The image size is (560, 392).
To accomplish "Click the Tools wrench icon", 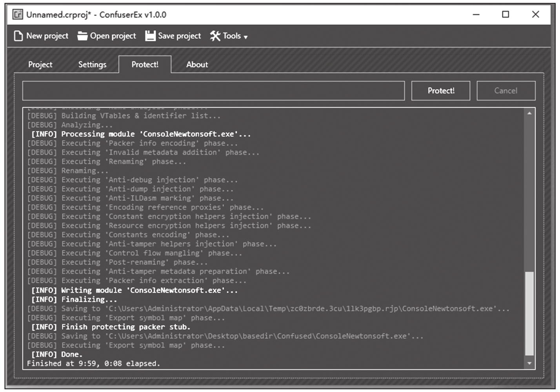I will coord(215,36).
